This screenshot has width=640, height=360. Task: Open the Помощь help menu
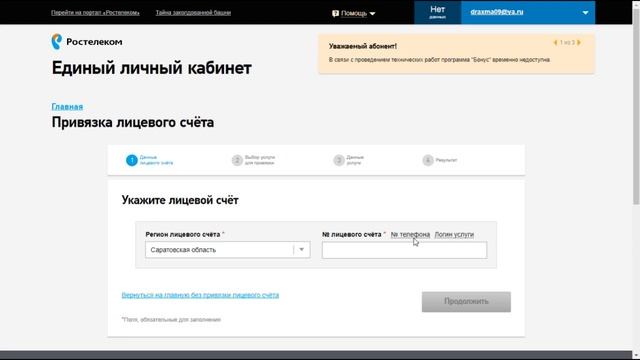[353, 13]
